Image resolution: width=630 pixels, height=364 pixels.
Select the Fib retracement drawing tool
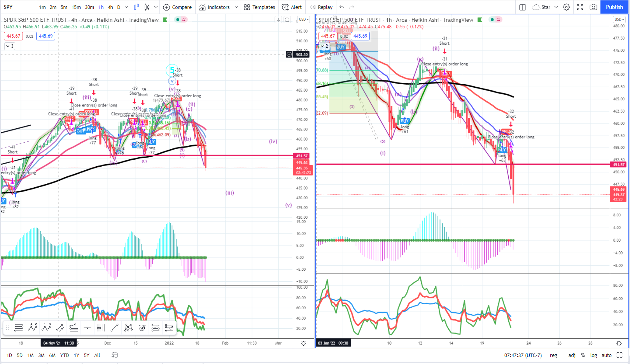pyautogui.click(x=19, y=328)
